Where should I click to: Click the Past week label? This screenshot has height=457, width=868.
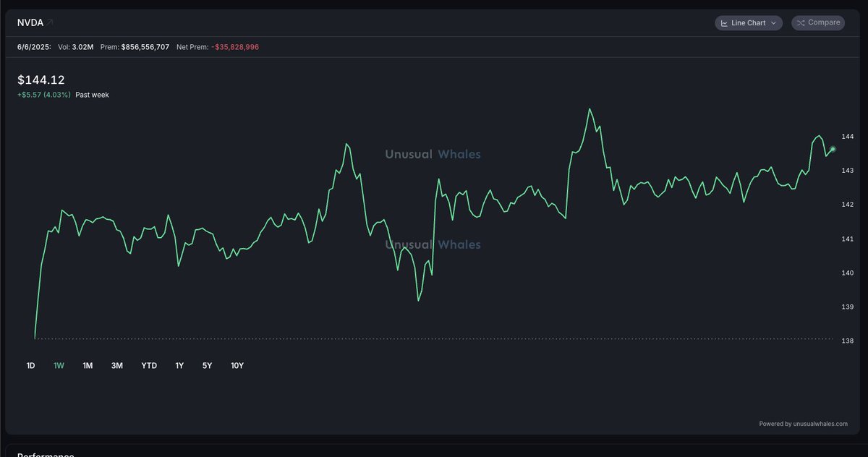pyautogui.click(x=92, y=95)
